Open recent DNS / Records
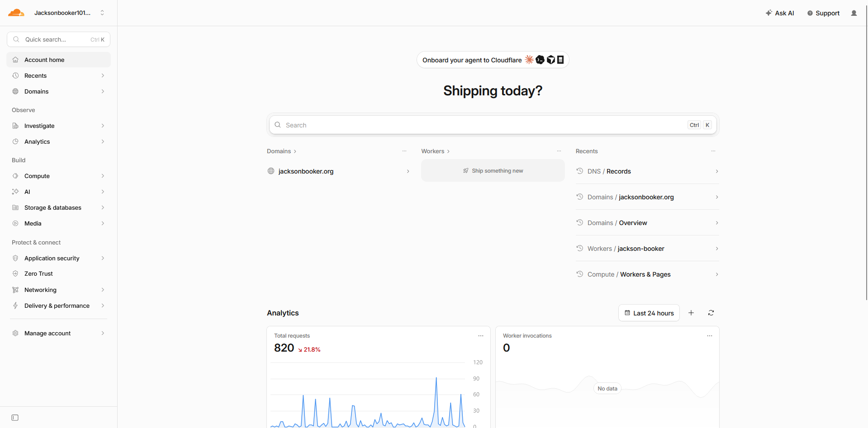The width and height of the screenshot is (868, 428). click(647, 171)
